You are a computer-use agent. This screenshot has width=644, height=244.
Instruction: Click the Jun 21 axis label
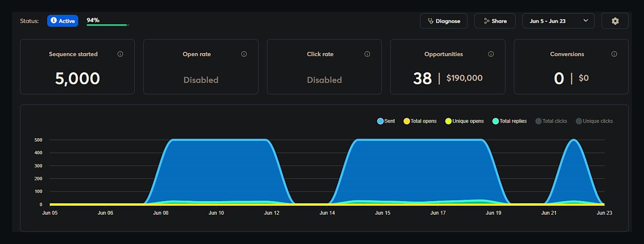pyautogui.click(x=548, y=213)
